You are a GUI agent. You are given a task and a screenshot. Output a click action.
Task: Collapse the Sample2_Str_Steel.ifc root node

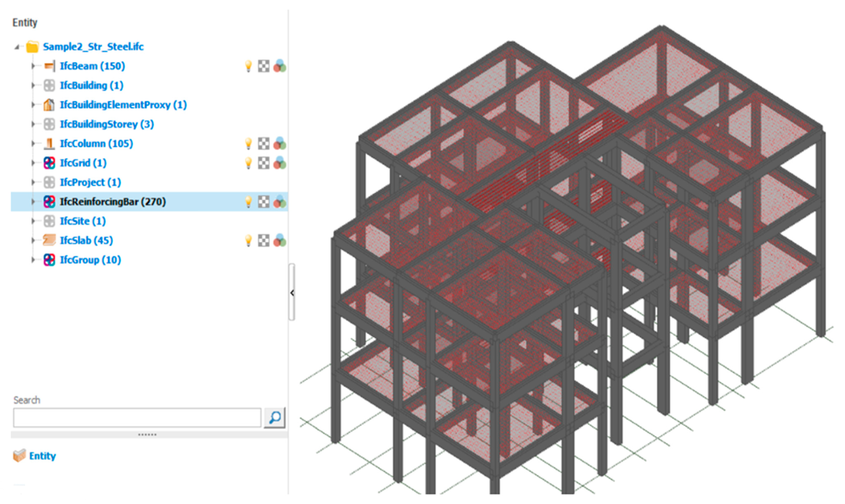17,47
